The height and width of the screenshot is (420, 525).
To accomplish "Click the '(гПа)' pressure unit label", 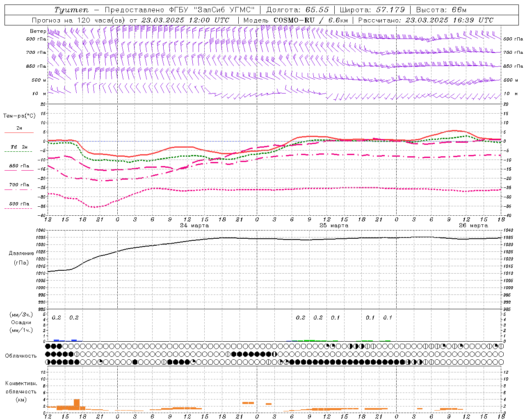I will point(21,263).
